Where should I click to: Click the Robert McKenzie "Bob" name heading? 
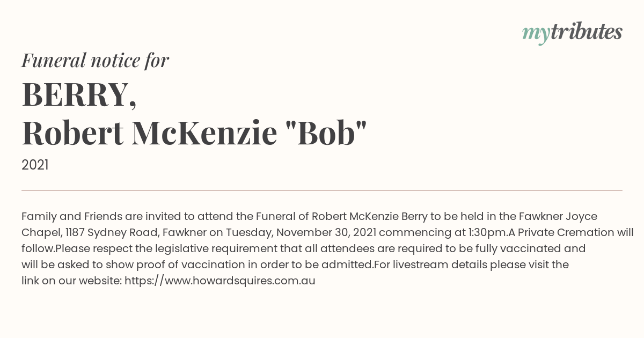tap(194, 133)
